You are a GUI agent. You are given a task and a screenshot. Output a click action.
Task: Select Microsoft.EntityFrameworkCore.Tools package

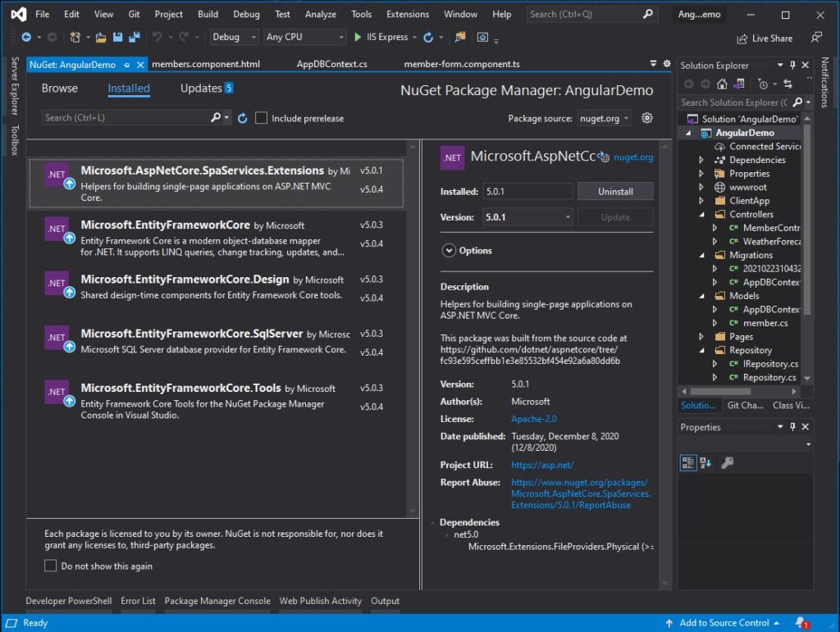click(216, 400)
